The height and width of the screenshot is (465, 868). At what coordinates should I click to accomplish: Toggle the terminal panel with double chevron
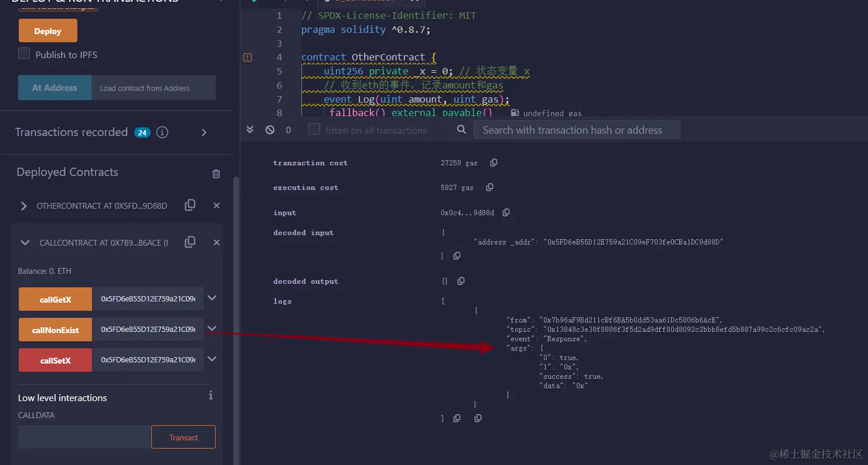250,130
